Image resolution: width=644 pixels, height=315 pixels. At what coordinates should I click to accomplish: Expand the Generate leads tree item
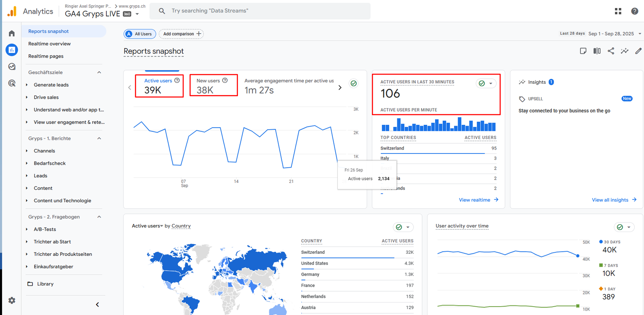pos(27,85)
